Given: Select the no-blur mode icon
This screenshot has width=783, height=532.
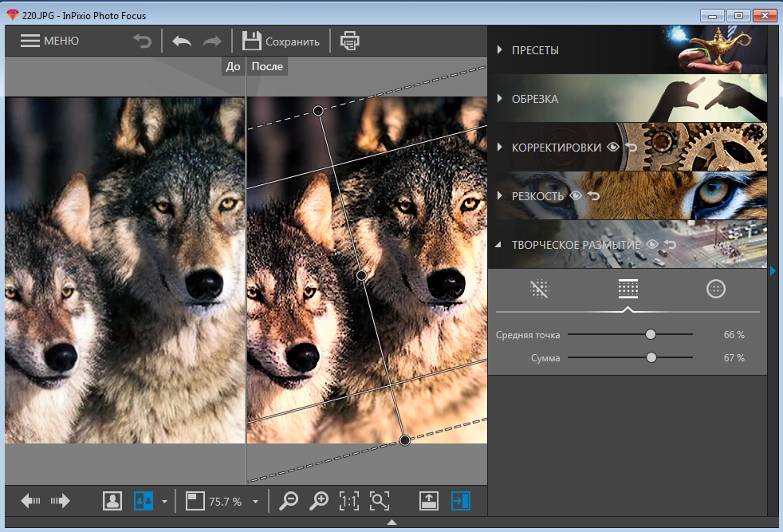Looking at the screenshot, I should (539, 289).
